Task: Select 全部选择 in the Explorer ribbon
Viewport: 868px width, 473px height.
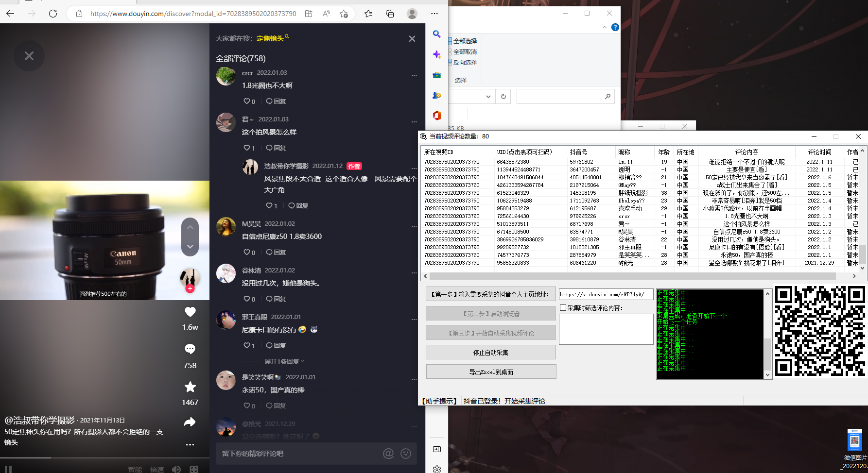Action: click(x=464, y=41)
